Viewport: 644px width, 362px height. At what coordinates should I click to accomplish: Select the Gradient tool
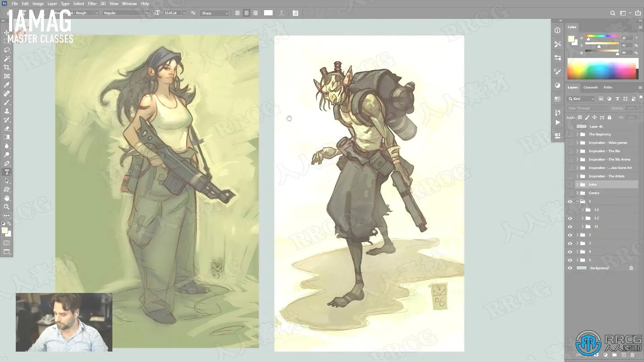7,137
